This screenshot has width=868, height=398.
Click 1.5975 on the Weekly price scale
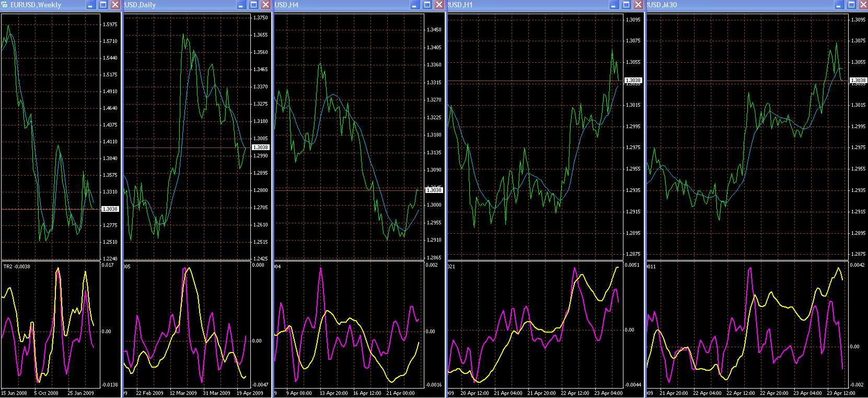pyautogui.click(x=110, y=25)
